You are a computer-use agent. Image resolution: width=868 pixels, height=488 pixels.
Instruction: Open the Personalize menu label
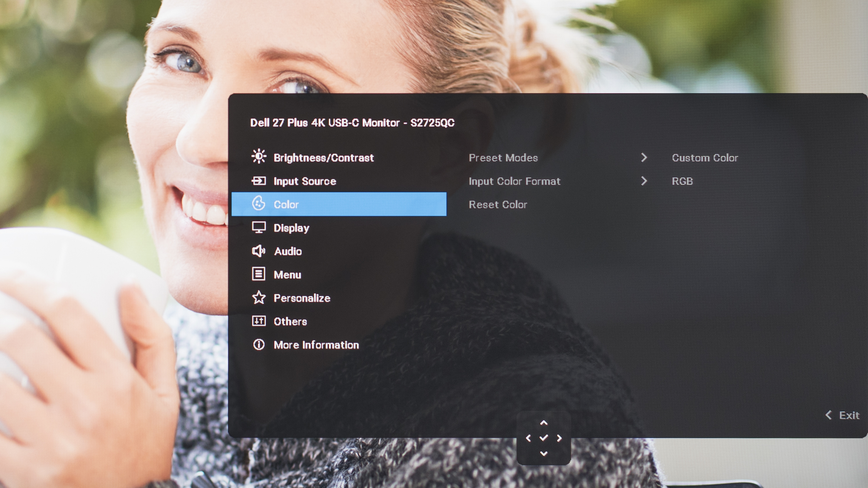(x=302, y=298)
